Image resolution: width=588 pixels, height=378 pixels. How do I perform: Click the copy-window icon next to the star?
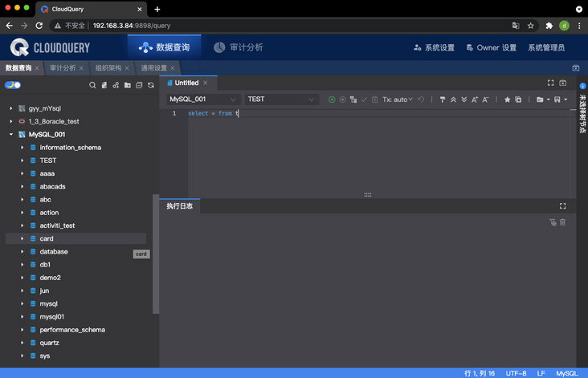[x=518, y=100]
